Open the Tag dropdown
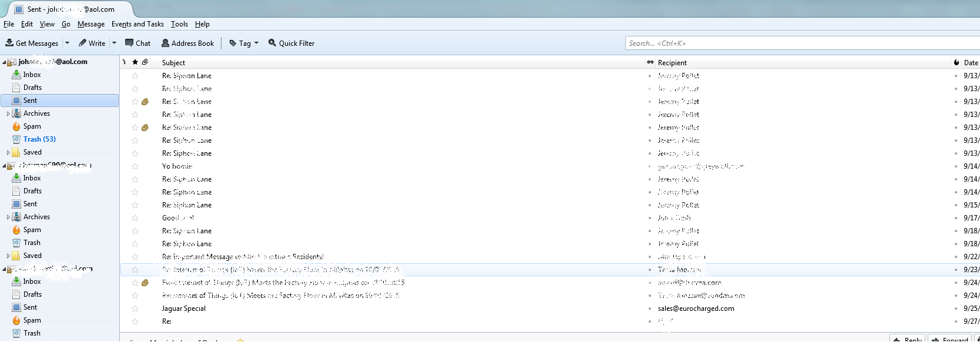 pyautogui.click(x=244, y=43)
